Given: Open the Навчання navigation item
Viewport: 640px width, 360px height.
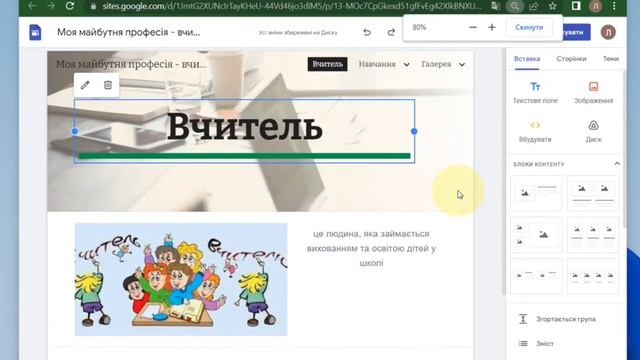Looking at the screenshot, I should click(x=377, y=64).
